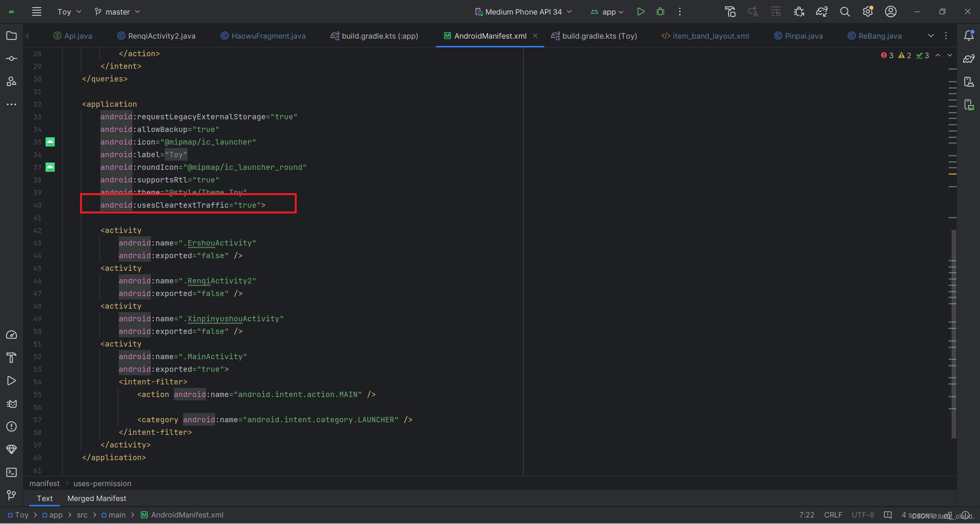
Task: Open the Logcat tool window
Action: pos(11,404)
